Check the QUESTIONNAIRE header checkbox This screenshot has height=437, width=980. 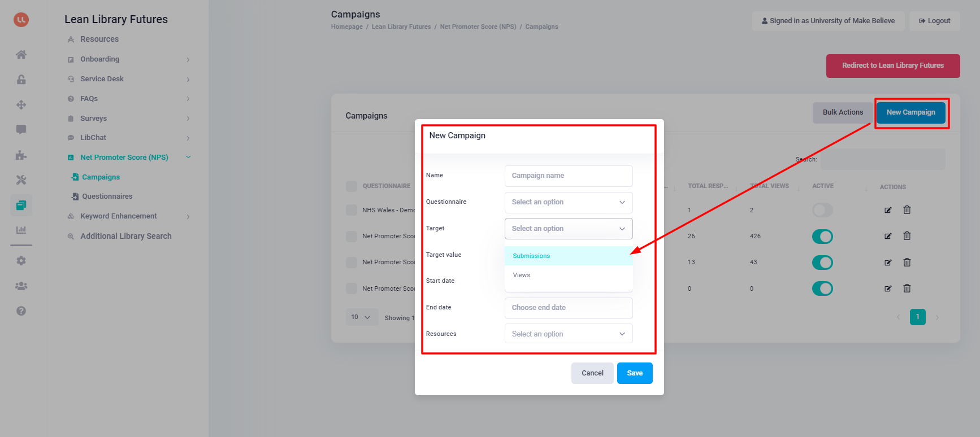(350, 185)
